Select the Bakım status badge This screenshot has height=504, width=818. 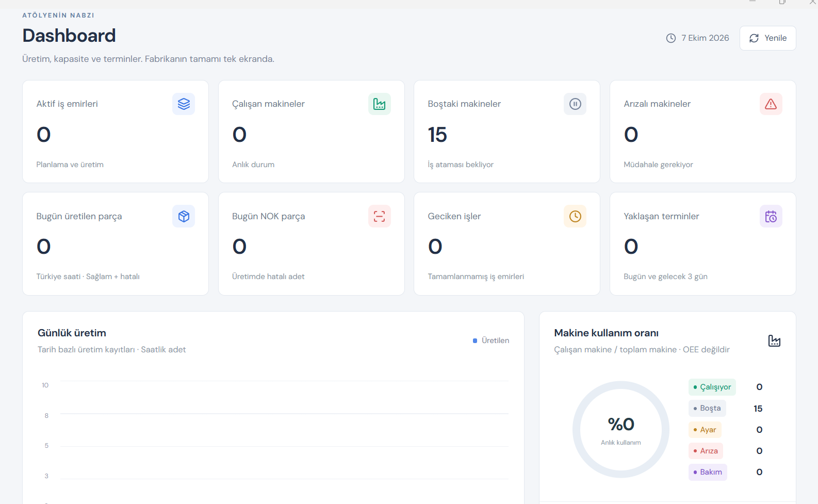tap(708, 472)
